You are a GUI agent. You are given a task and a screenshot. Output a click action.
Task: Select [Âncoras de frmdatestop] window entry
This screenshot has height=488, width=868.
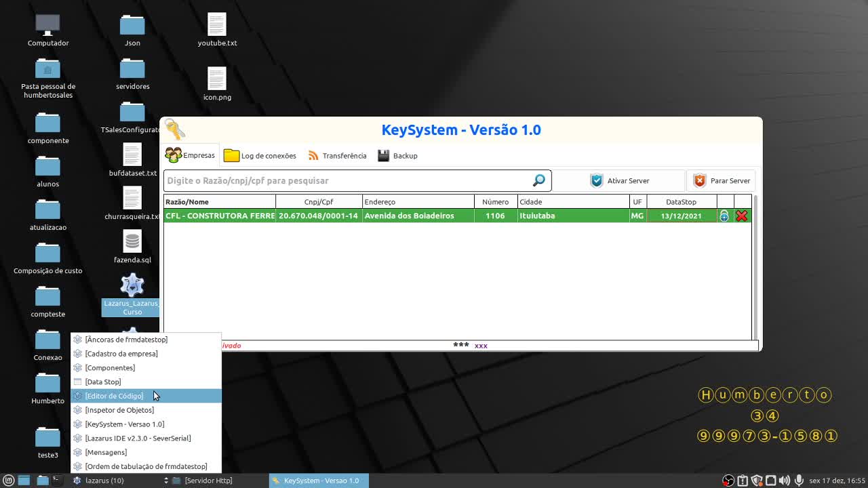pos(146,340)
